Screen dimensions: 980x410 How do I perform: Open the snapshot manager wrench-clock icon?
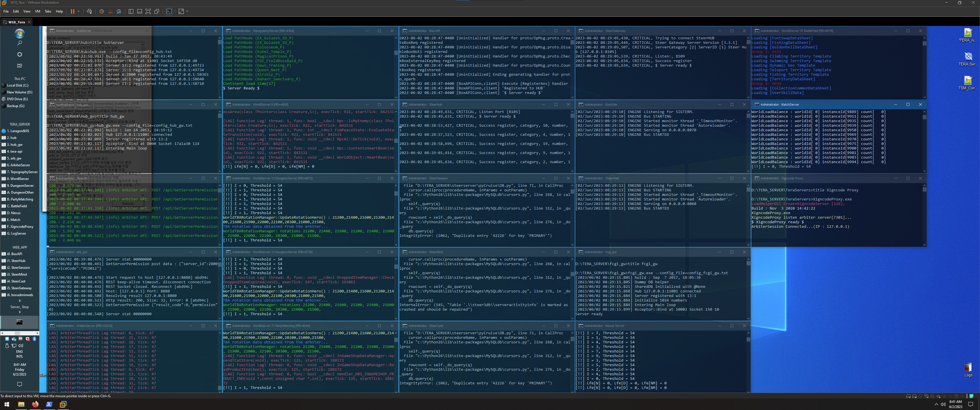point(119,11)
